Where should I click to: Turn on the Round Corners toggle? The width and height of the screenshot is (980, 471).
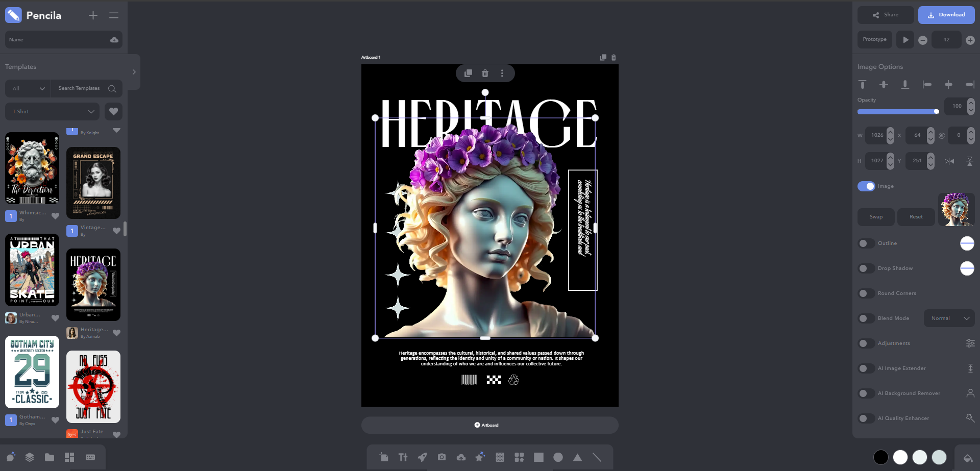pyautogui.click(x=866, y=293)
